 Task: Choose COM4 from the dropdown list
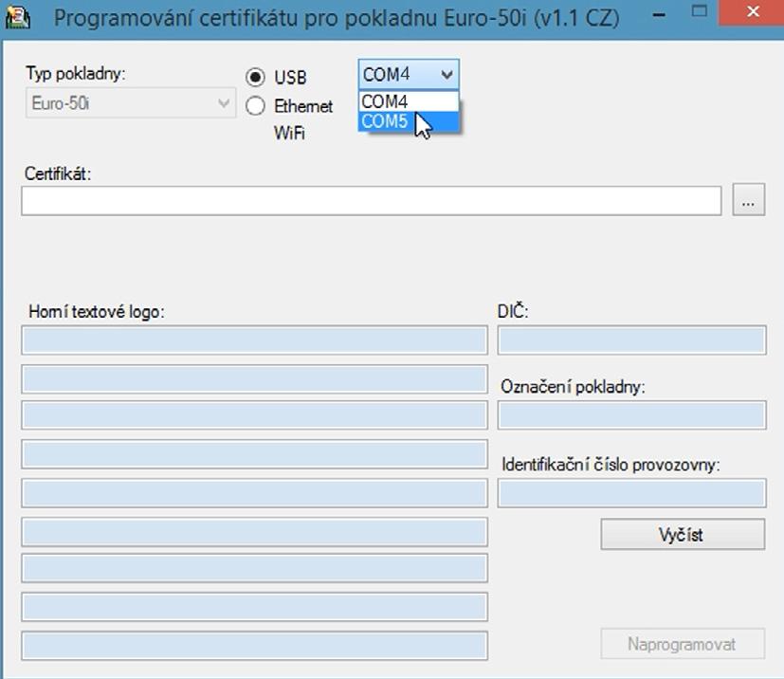point(409,101)
